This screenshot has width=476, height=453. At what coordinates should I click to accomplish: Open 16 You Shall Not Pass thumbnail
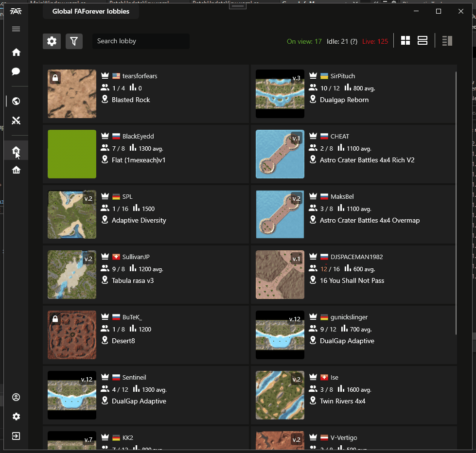click(x=280, y=275)
